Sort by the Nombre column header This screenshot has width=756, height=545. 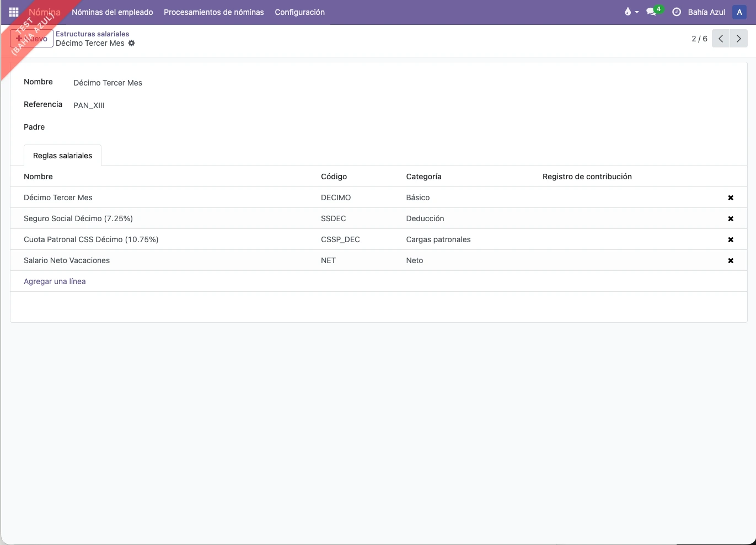click(38, 177)
